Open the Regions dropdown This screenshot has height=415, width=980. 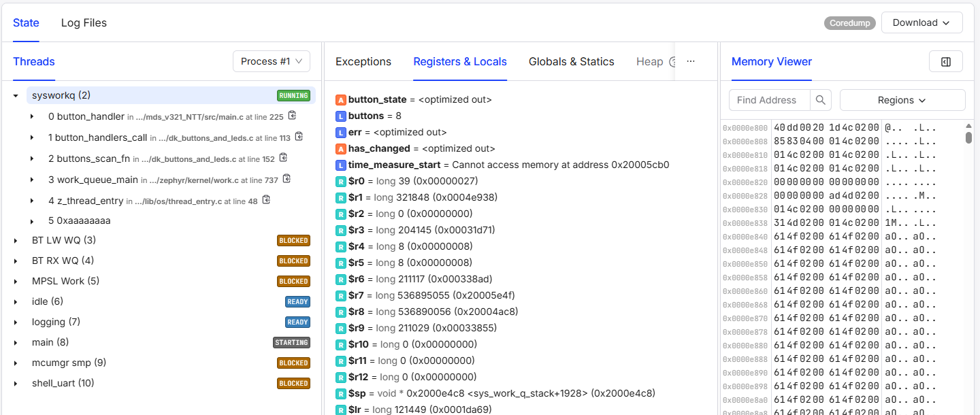(902, 100)
